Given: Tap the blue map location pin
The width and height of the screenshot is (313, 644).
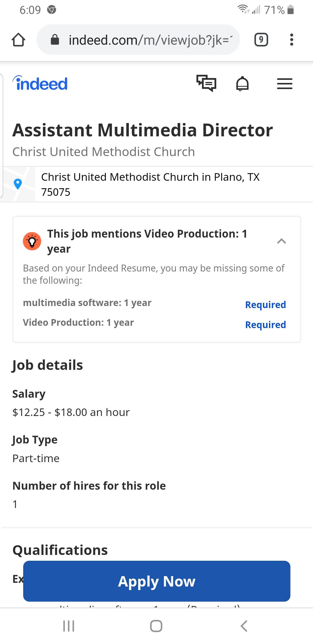Looking at the screenshot, I should [x=18, y=184].
